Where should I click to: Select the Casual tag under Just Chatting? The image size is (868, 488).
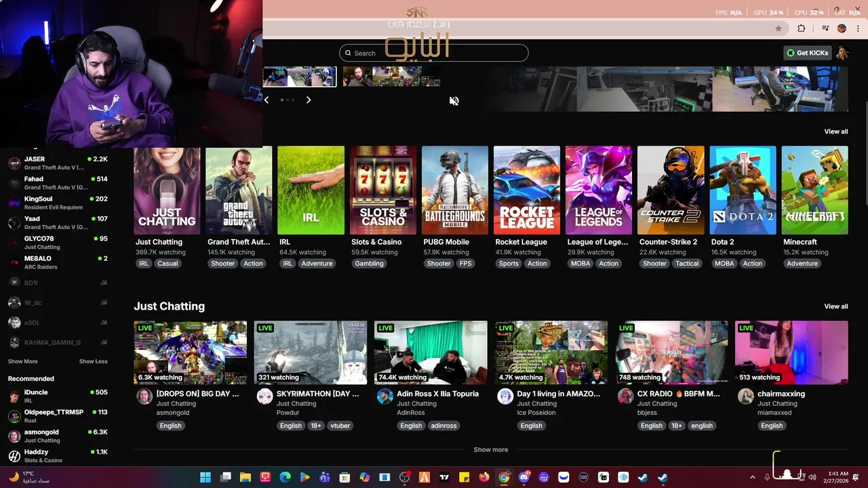coord(167,264)
